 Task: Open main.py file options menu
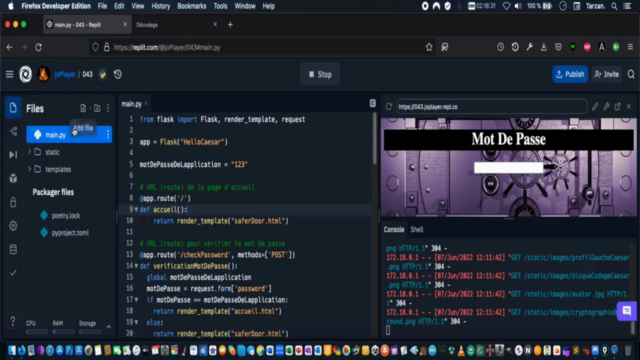tap(108, 134)
